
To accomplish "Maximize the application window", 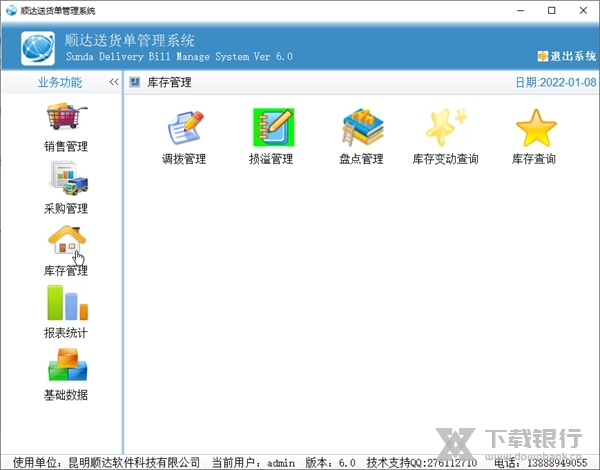I will click(x=551, y=10).
